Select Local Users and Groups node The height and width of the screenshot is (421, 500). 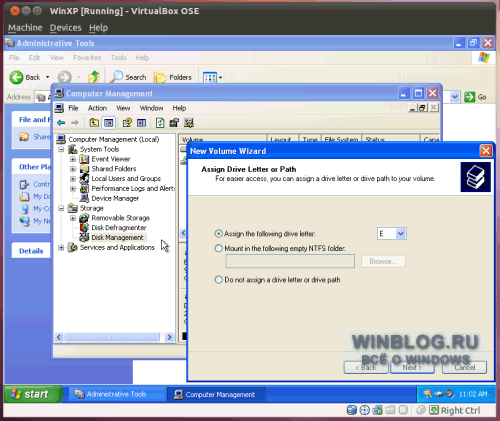(126, 179)
